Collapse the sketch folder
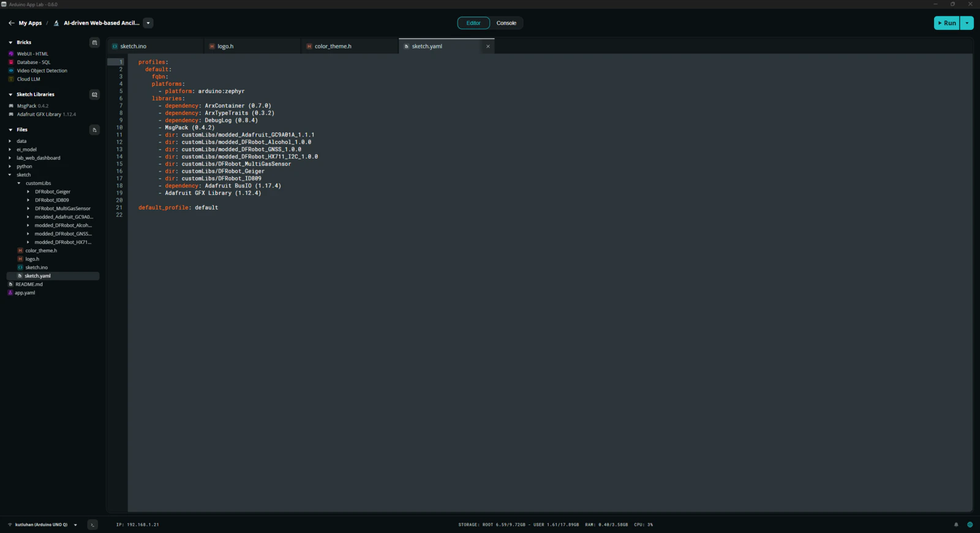 click(x=10, y=175)
